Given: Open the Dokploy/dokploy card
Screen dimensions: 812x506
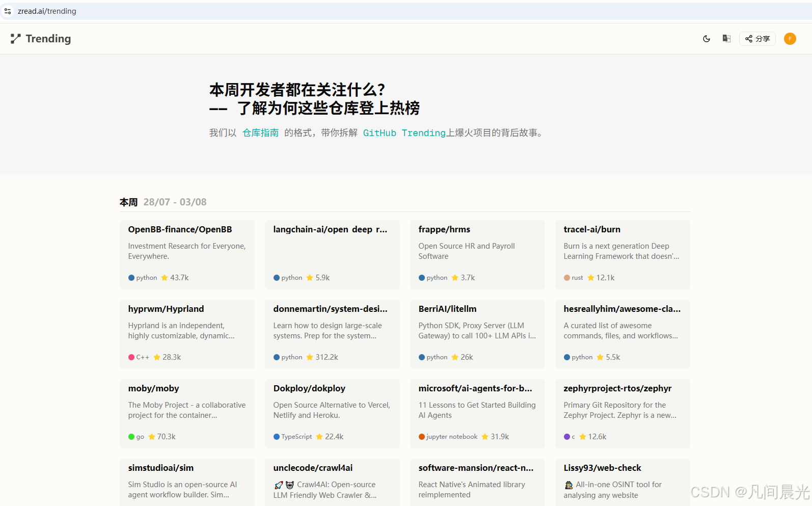Looking at the screenshot, I should pyautogui.click(x=332, y=414).
